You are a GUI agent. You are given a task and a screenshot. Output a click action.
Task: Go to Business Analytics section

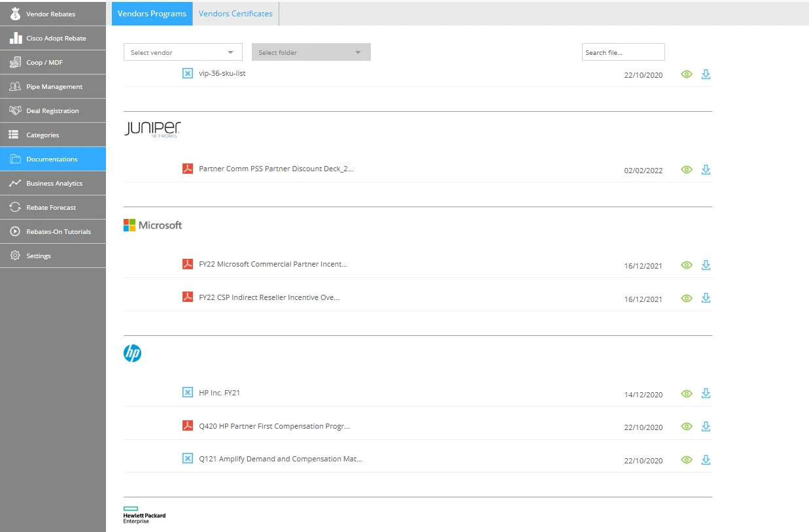tap(53, 183)
